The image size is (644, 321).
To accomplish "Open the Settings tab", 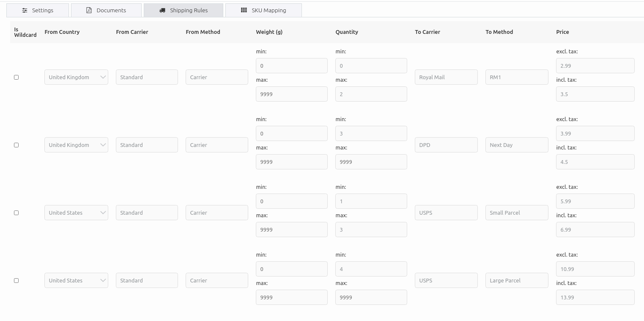I will [x=38, y=10].
